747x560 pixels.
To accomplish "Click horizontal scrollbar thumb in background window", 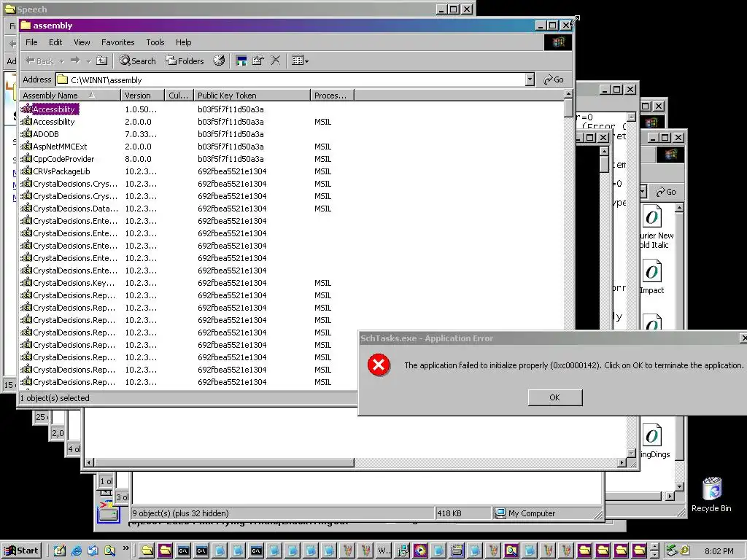I will click(x=224, y=462).
